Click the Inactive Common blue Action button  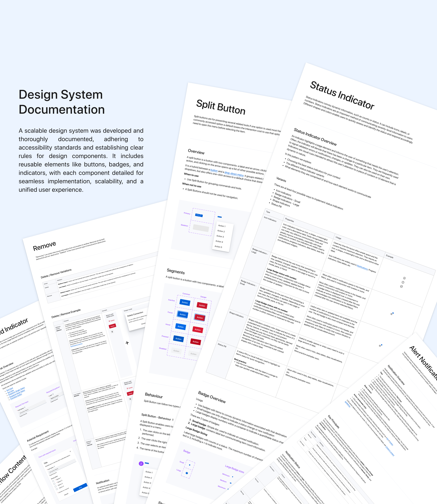click(185, 302)
